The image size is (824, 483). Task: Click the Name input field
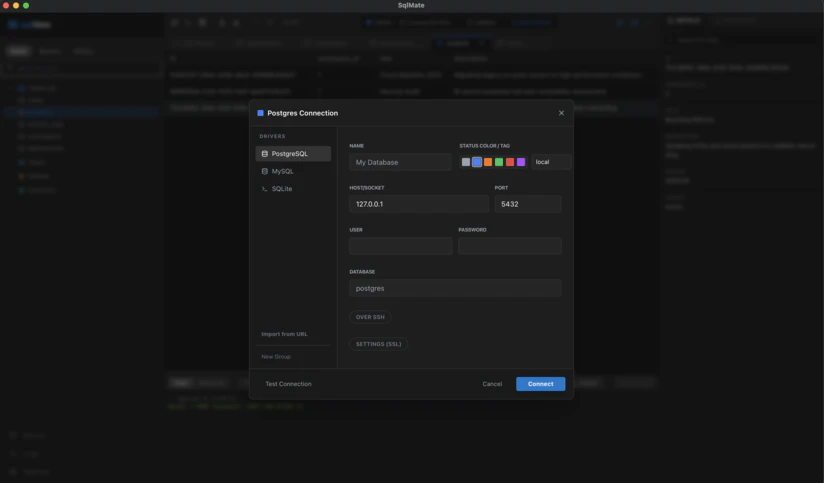400,162
